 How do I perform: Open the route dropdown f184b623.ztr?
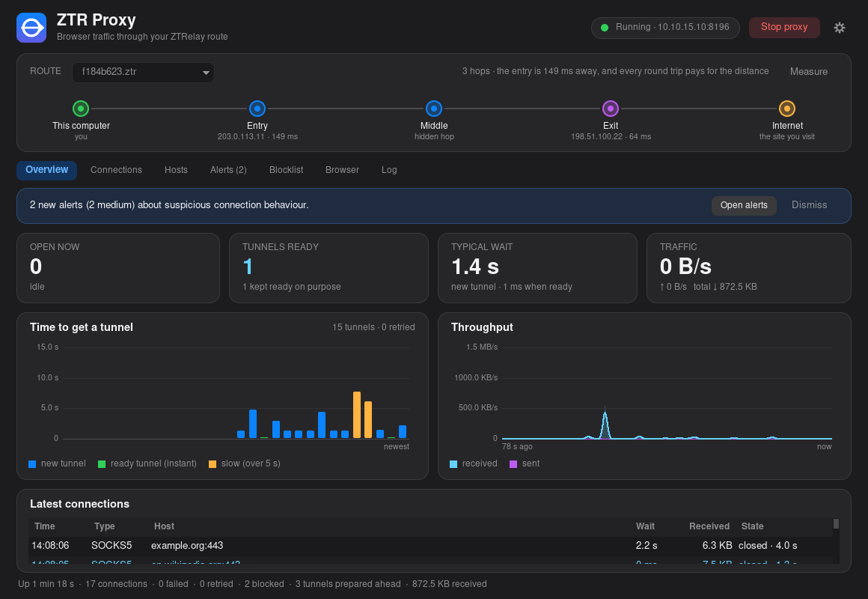[144, 72]
